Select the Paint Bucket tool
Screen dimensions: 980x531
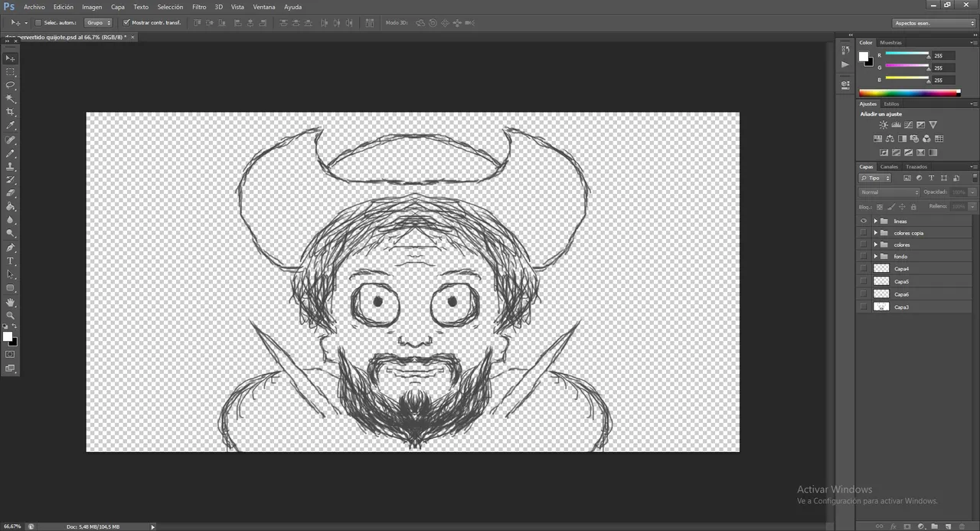11,207
